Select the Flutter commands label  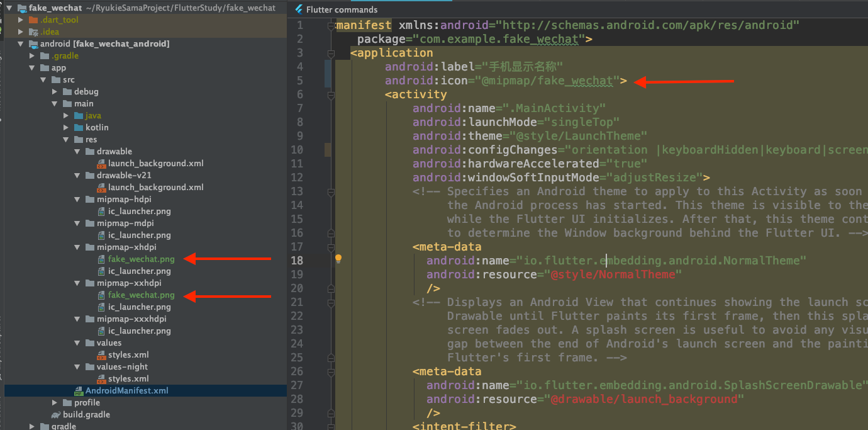[x=342, y=10]
